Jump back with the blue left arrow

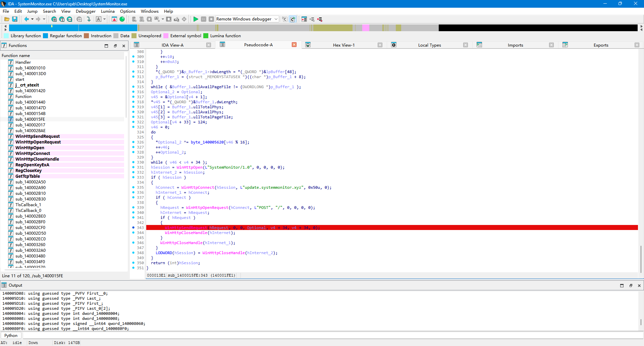[26, 19]
